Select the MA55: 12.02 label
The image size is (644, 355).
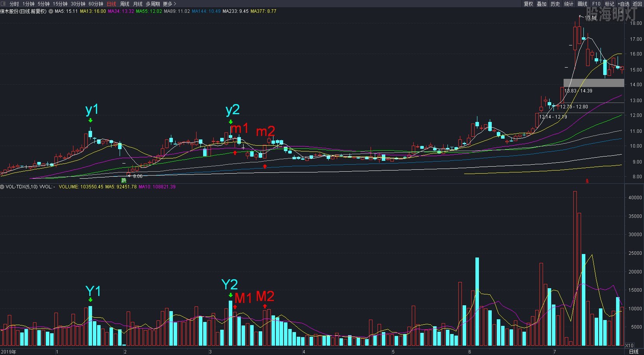click(x=149, y=11)
